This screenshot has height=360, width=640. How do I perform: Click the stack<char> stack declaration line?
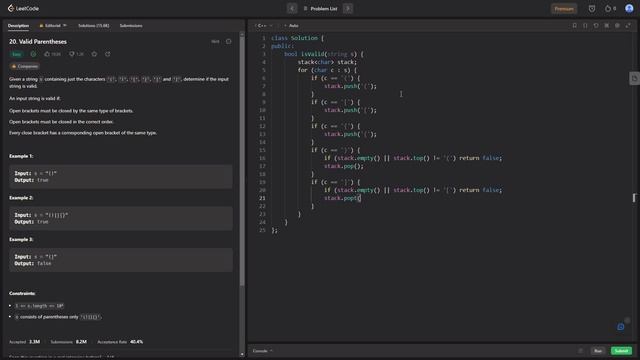coord(327,62)
